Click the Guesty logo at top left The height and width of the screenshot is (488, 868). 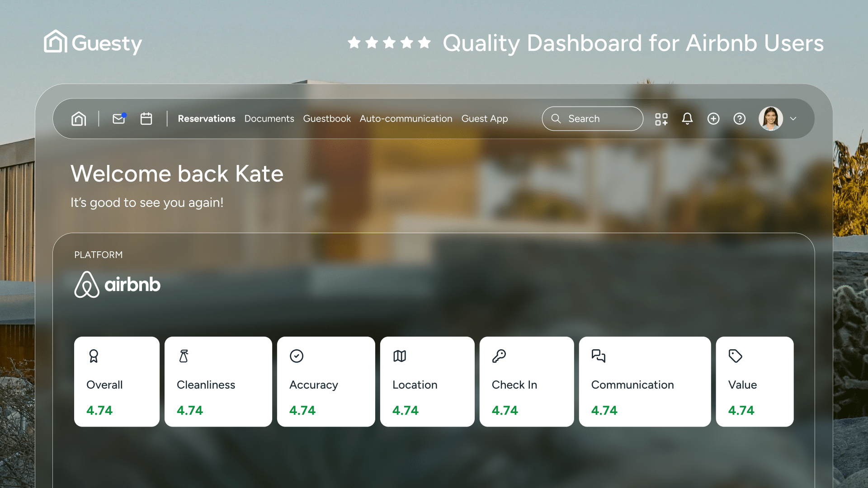[x=93, y=42]
